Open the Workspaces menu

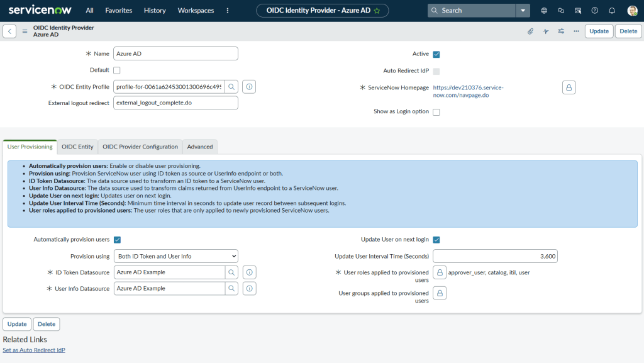click(x=196, y=11)
